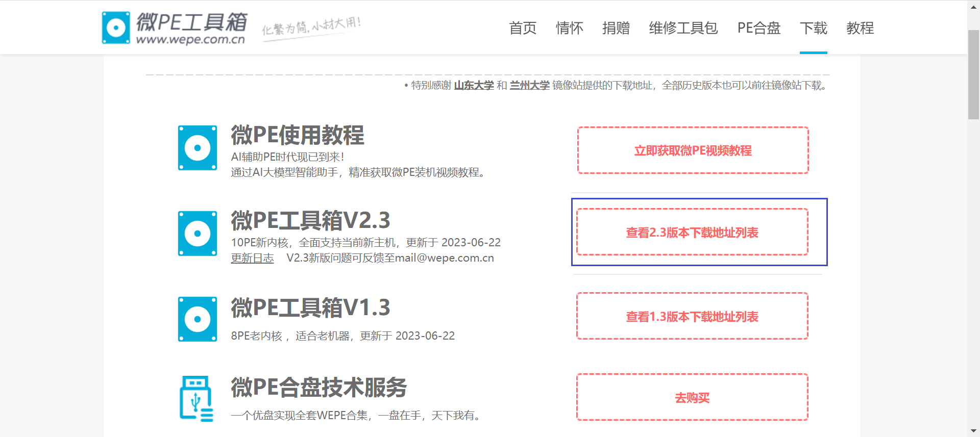Image resolution: width=980 pixels, height=437 pixels.
Task: Open 维修工具包 in the navigation
Action: [x=683, y=28]
